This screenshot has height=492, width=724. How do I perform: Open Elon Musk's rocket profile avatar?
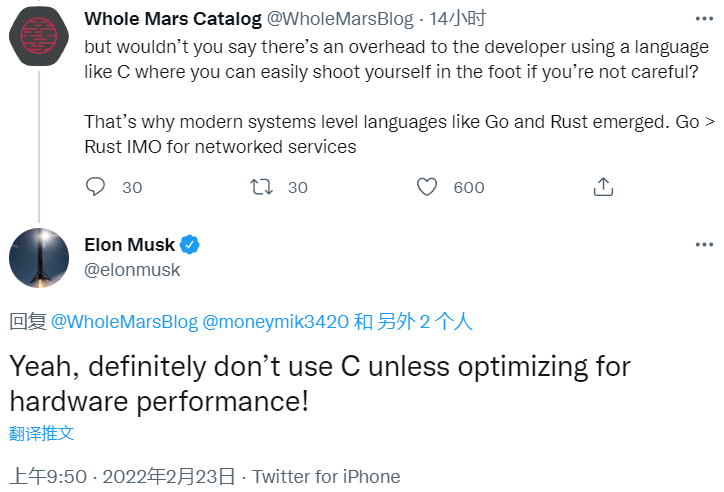39,257
